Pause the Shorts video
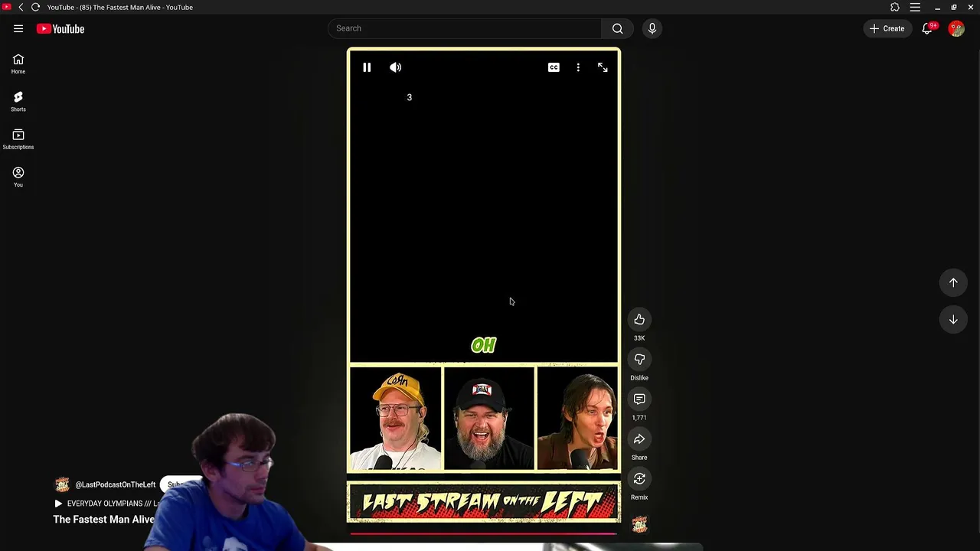Image resolution: width=980 pixels, height=551 pixels. coord(367,67)
